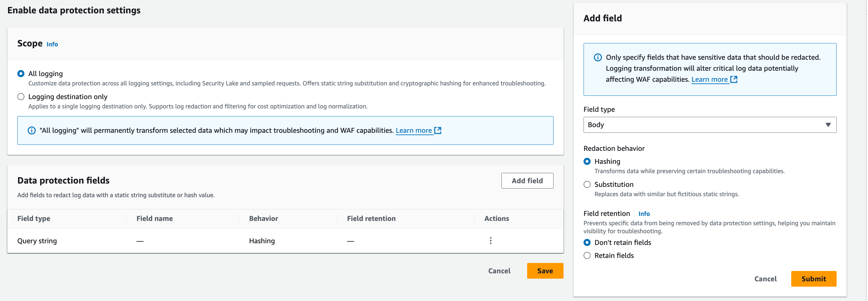Click the Add field button
This screenshot has width=868, height=301.
point(527,181)
